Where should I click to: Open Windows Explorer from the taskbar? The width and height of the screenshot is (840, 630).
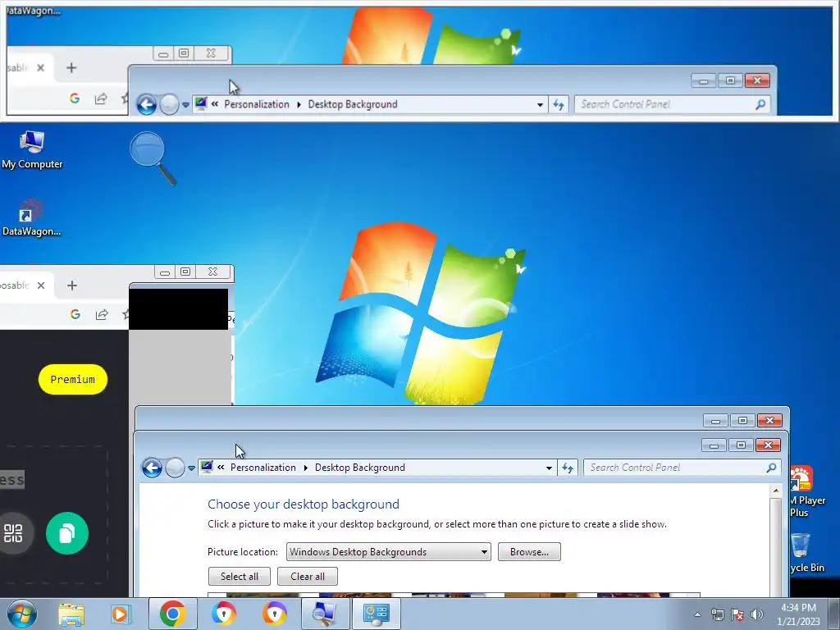(71, 614)
